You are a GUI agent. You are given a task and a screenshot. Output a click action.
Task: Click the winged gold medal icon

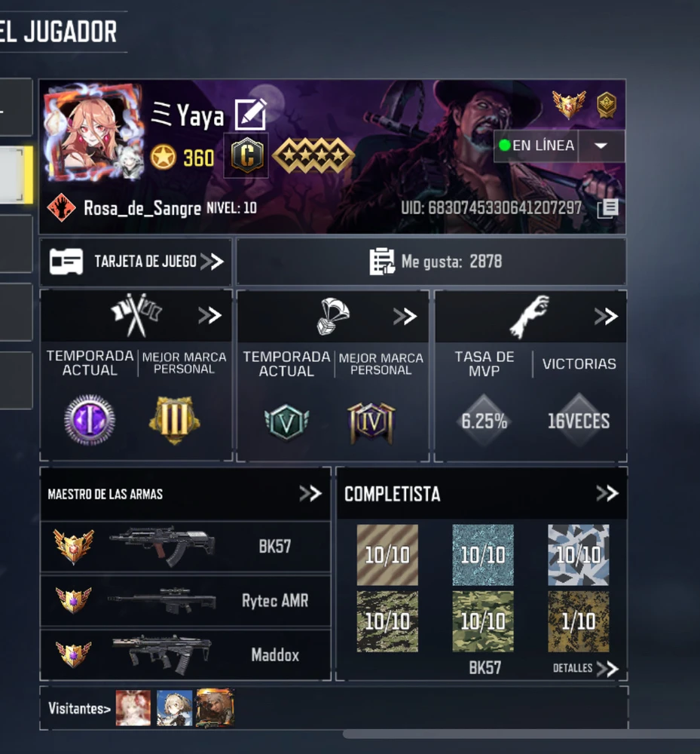(x=569, y=104)
